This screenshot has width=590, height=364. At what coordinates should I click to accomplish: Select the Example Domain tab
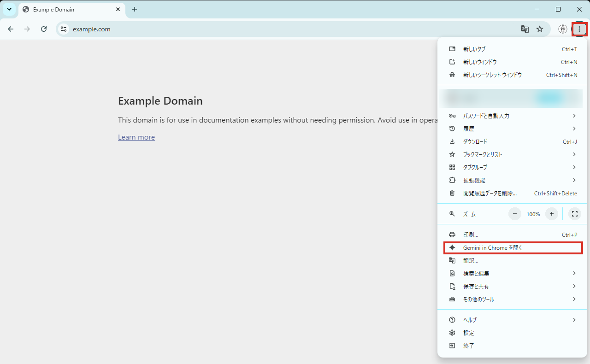[x=72, y=10]
